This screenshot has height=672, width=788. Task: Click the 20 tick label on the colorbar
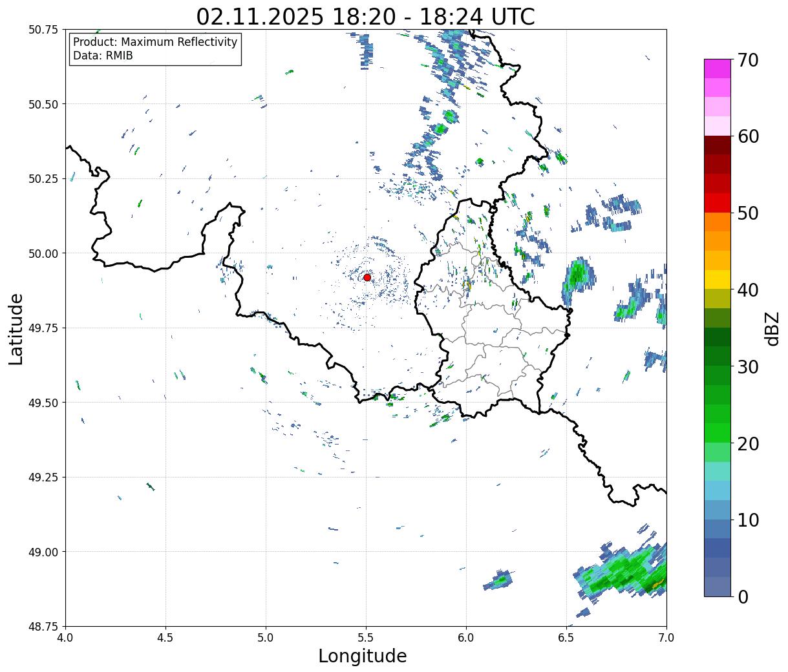point(747,444)
